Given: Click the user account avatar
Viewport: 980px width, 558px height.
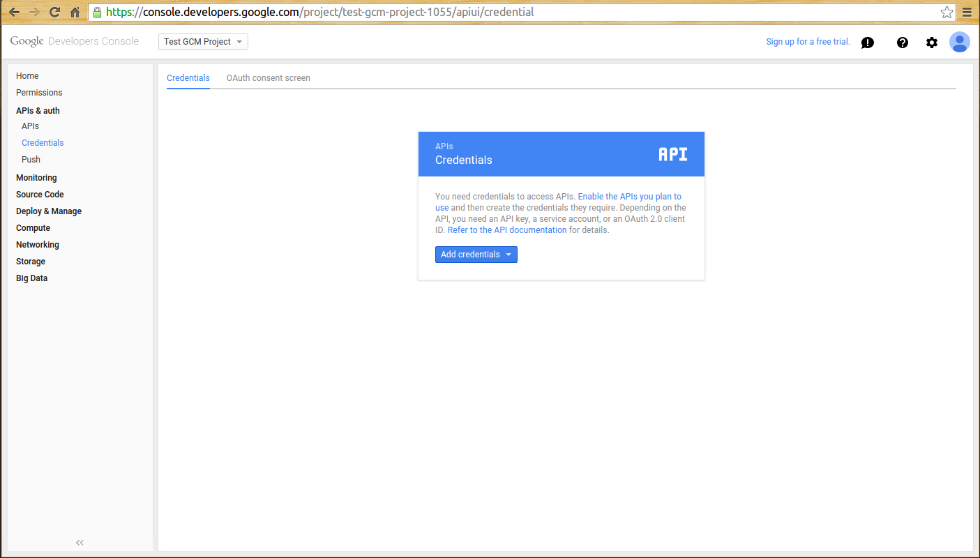Looking at the screenshot, I should point(960,42).
